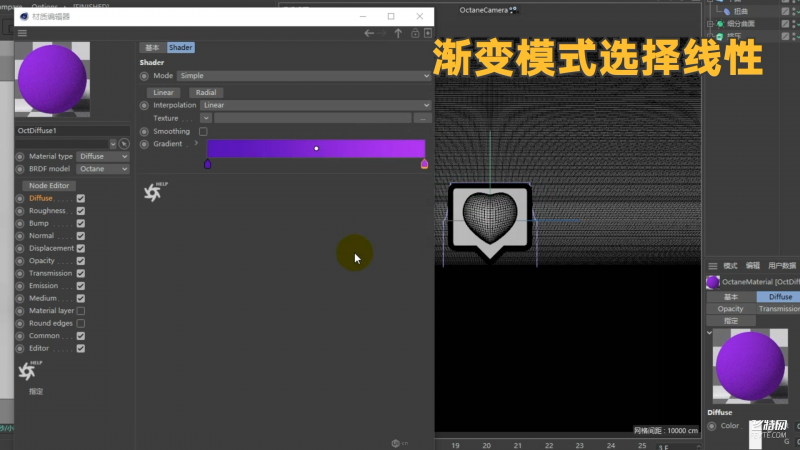800x450 pixels.
Task: Click the purple sphere material preview
Action: pyautogui.click(x=52, y=79)
